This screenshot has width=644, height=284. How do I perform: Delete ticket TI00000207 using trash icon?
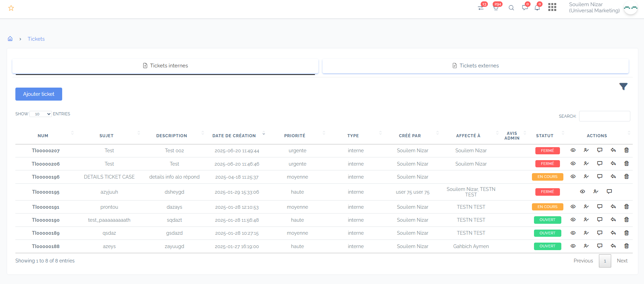626,150
